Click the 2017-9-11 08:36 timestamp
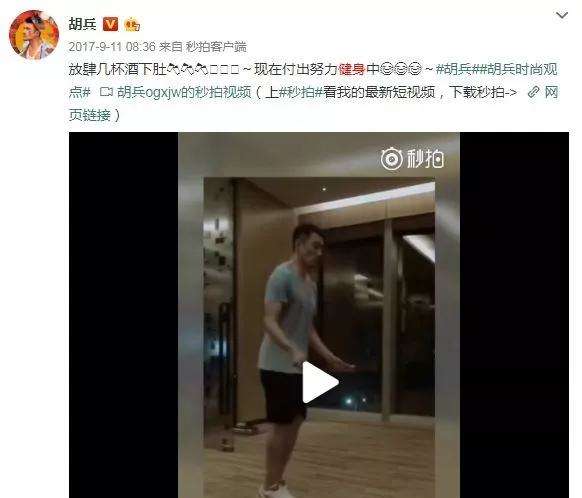The height and width of the screenshot is (498, 582). tap(112, 47)
